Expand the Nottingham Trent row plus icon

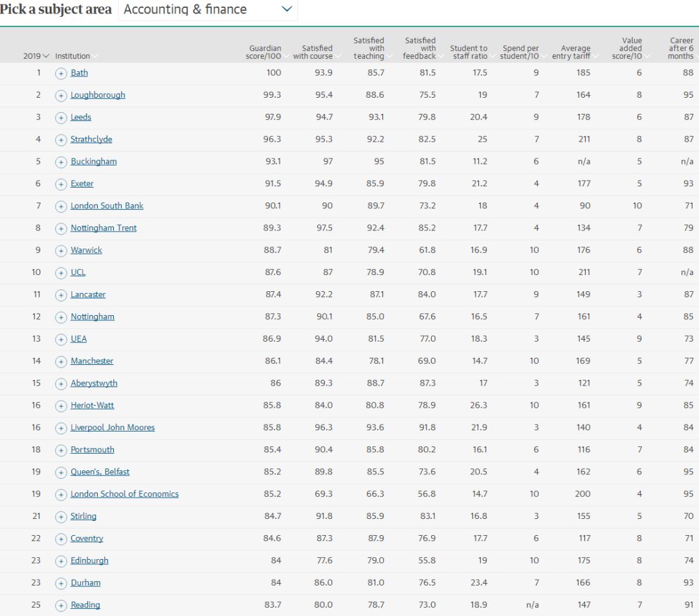61,228
